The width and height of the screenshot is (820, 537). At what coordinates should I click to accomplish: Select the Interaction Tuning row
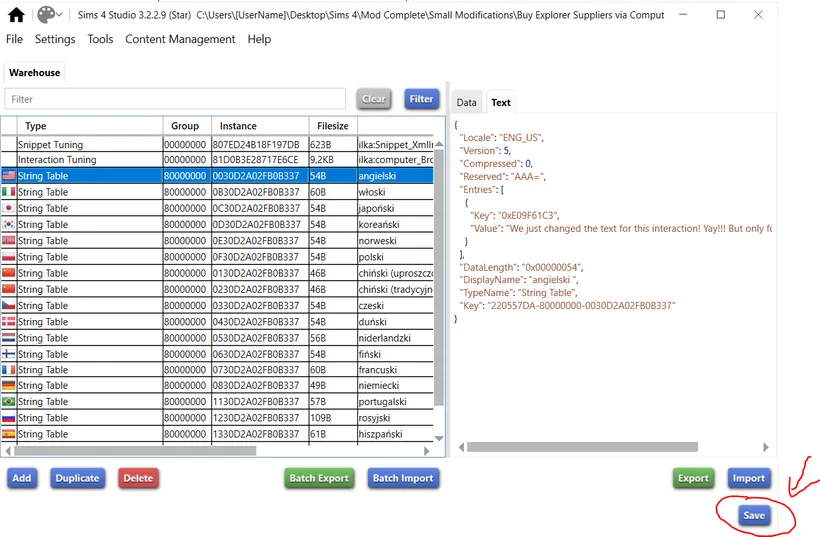point(57,160)
